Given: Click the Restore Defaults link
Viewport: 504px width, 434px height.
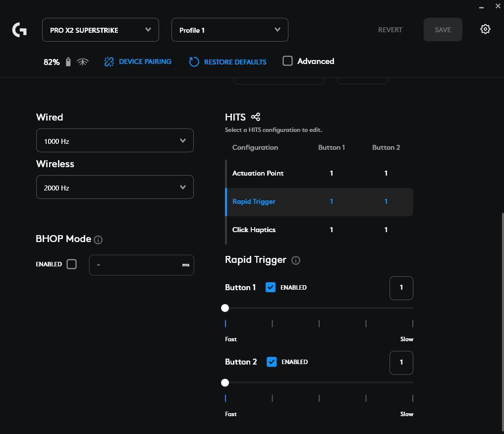Looking at the screenshot, I should (x=235, y=62).
